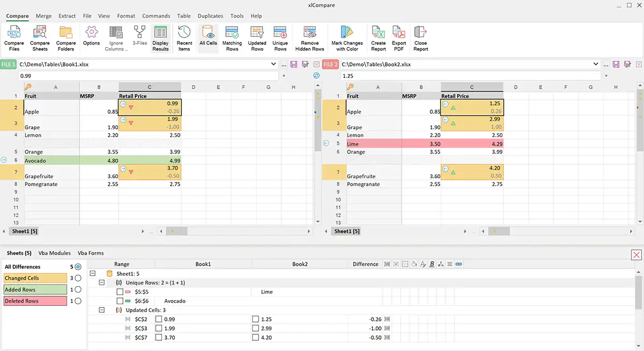Switch to the Vba Modules tab
Viewport: 644px width, 351px height.
tap(54, 253)
